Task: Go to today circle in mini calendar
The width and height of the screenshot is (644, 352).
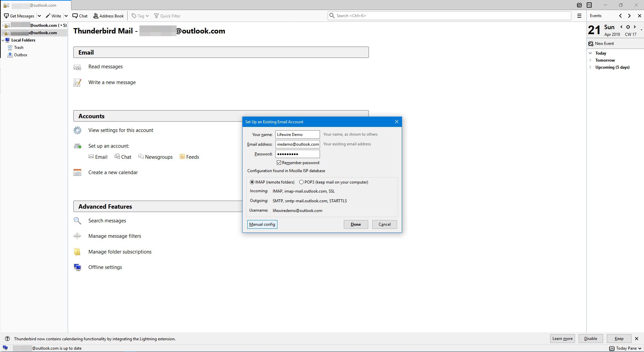Action: tap(628, 27)
